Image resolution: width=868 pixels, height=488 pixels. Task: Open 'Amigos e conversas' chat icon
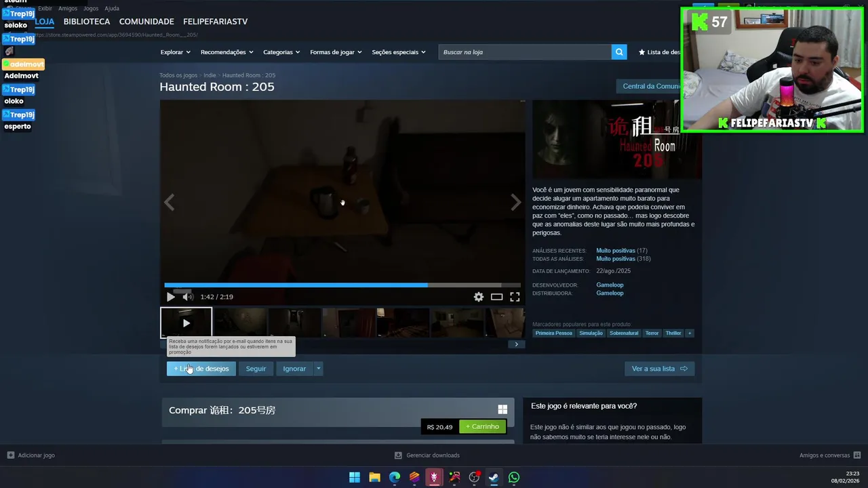click(x=857, y=455)
